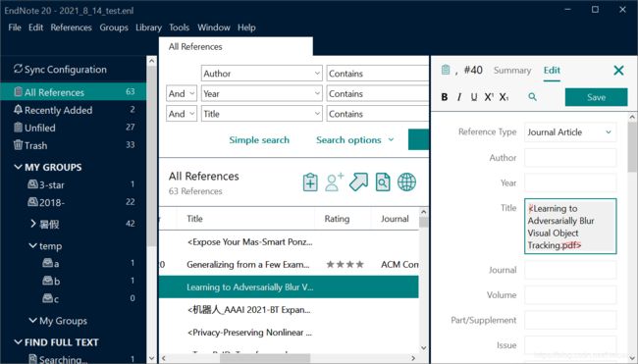The image size is (638, 364).
Task: Click the Author input field
Action: [570, 157]
